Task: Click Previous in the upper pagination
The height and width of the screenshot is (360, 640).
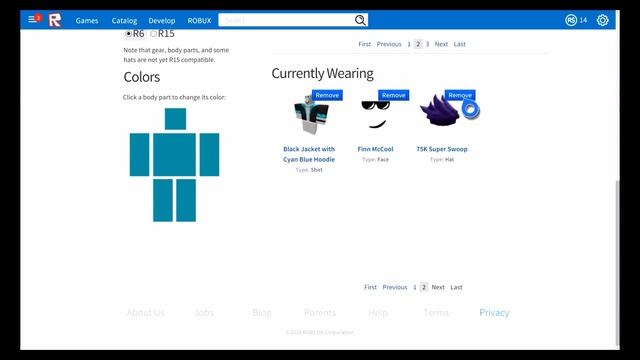Action: 389,44
